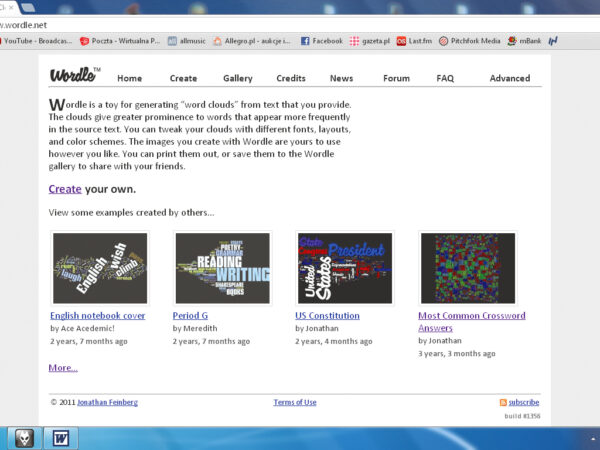Go to the Gallery page
The image size is (600, 450).
click(x=237, y=78)
